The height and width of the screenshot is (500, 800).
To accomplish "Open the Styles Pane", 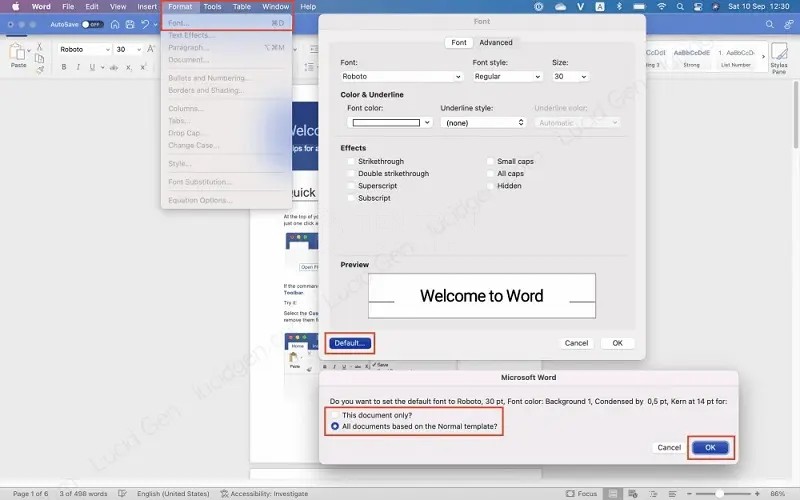I will [778, 54].
